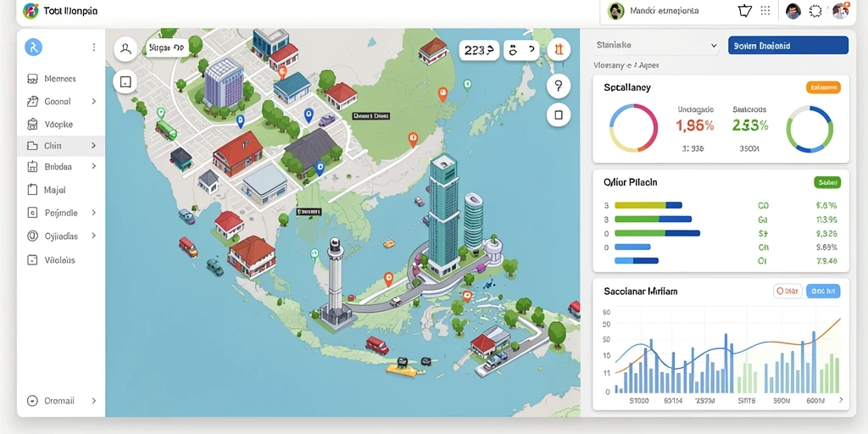The height and width of the screenshot is (434, 868).
Task: Click the red-outlined chart toggle button
Action: [787, 291]
